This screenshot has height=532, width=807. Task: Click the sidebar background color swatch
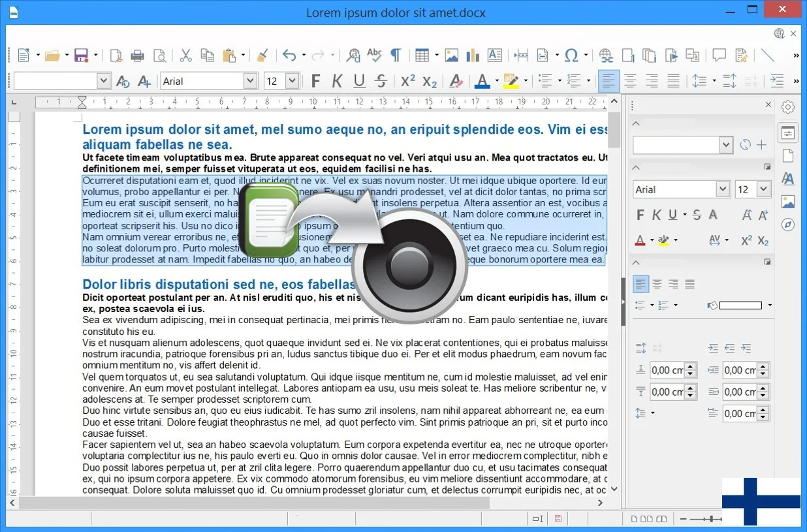(x=740, y=305)
